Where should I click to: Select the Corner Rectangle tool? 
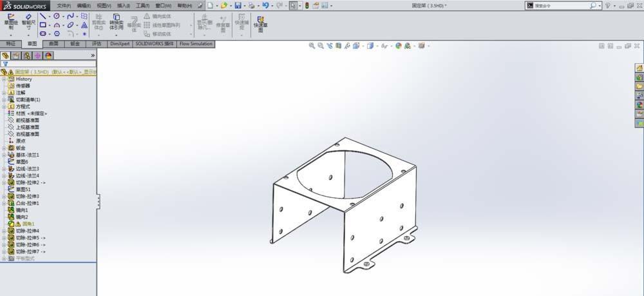point(43,25)
